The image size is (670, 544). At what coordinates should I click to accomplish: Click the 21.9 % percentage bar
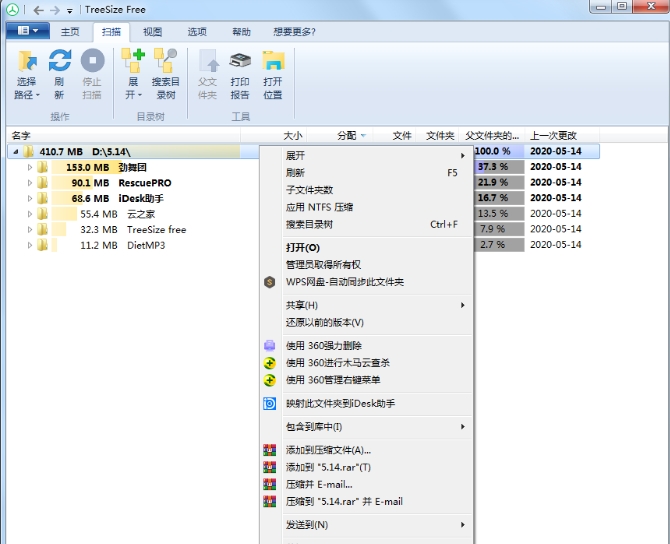click(x=499, y=182)
